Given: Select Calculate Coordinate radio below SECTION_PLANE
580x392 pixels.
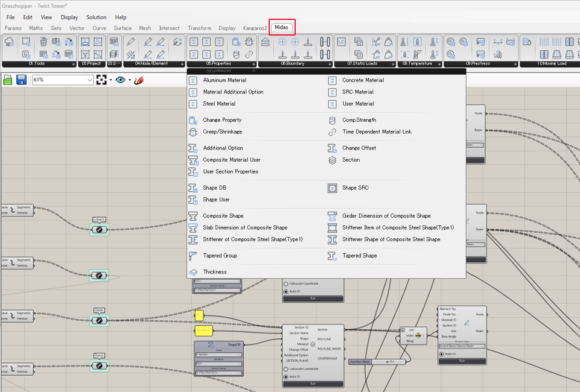Looking at the screenshot, I should click(286, 368).
